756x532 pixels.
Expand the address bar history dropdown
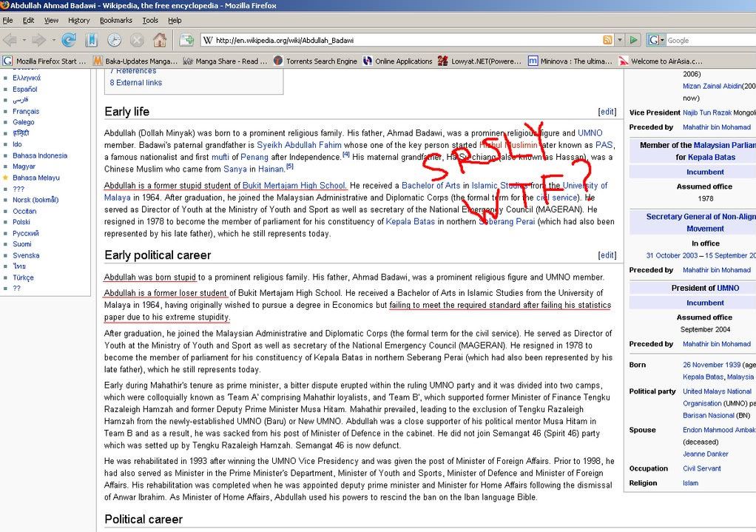coord(619,40)
